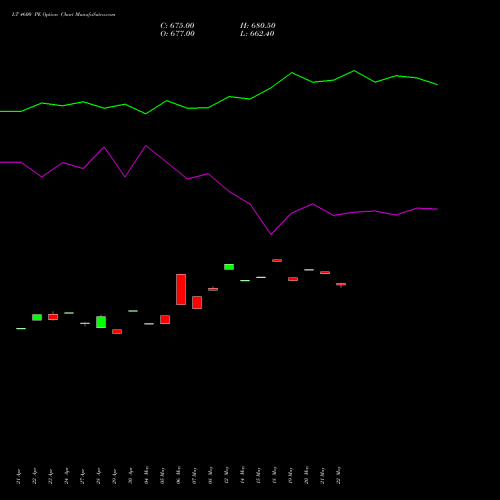Select the last red candle for 22 May

point(341,284)
